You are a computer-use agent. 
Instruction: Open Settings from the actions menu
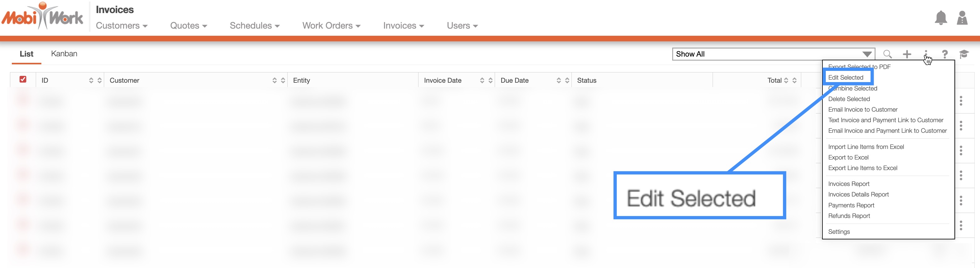[839, 231]
